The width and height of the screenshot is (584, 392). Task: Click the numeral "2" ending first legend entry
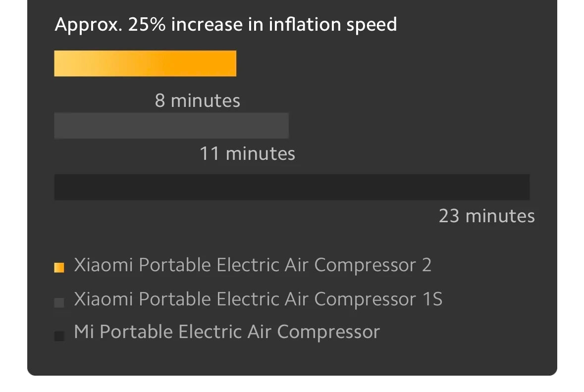pos(426,265)
